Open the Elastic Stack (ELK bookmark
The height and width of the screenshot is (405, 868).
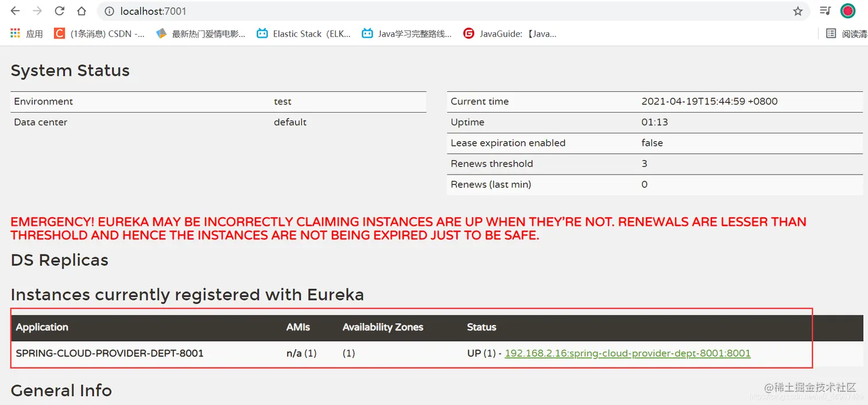tap(304, 34)
